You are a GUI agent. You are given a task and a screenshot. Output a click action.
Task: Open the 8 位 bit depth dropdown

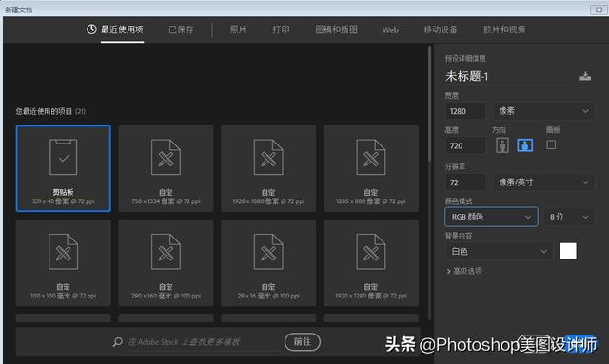569,217
